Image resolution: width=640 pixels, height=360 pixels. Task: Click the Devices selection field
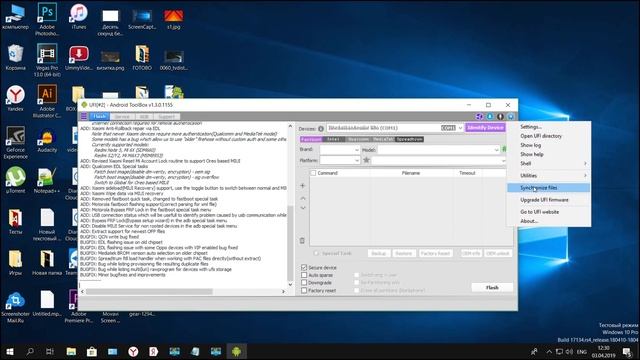pyautogui.click(x=395, y=128)
